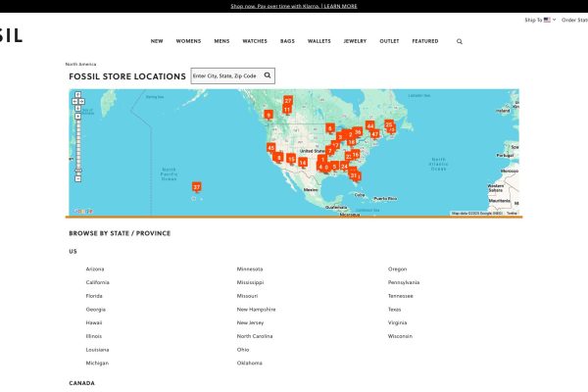Open the JEWELRY menu
588x392 pixels.
[355, 41]
